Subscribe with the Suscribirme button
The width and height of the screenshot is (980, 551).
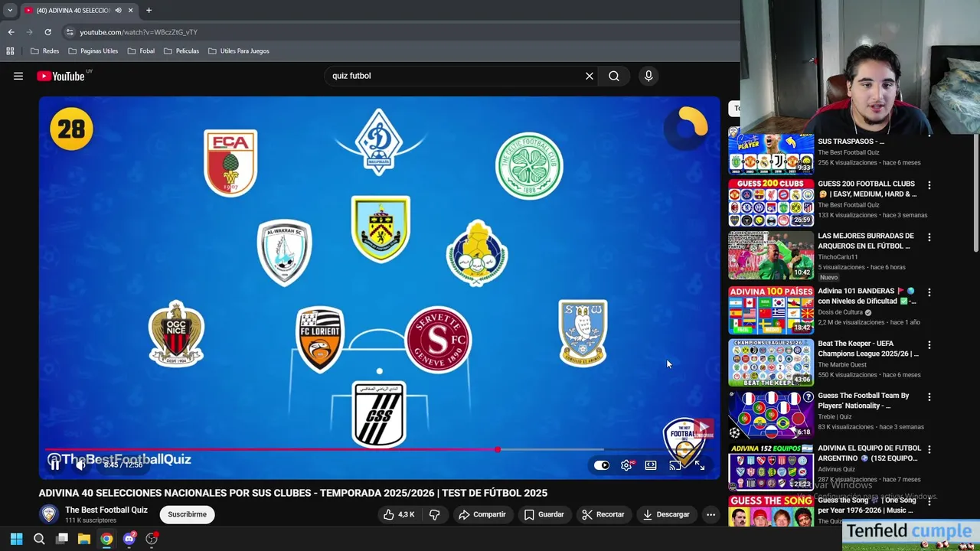coord(187,514)
